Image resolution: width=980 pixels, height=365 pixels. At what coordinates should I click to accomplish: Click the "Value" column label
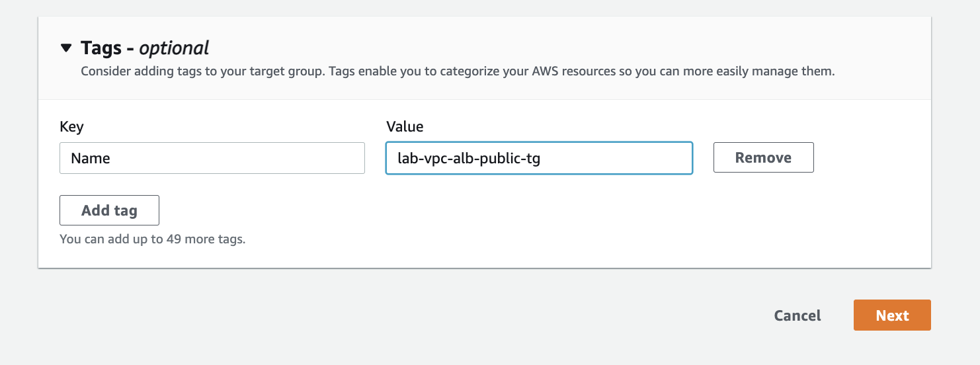coord(404,126)
